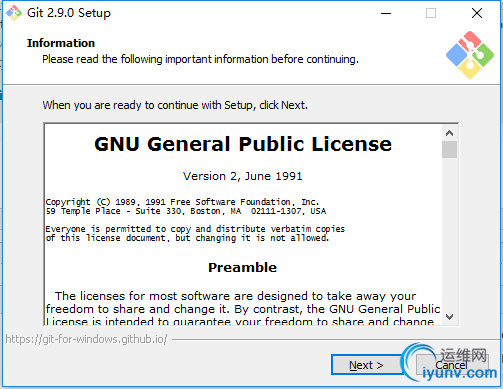The width and height of the screenshot is (503, 389).
Task: Click the Next button
Action: (x=366, y=365)
